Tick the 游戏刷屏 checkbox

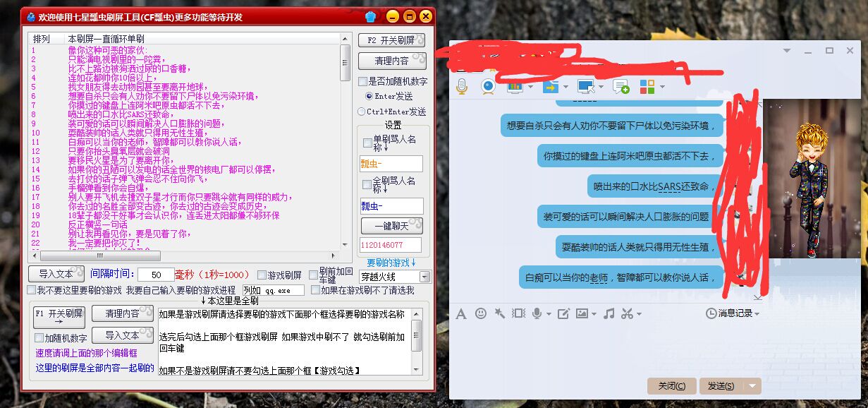coord(262,275)
